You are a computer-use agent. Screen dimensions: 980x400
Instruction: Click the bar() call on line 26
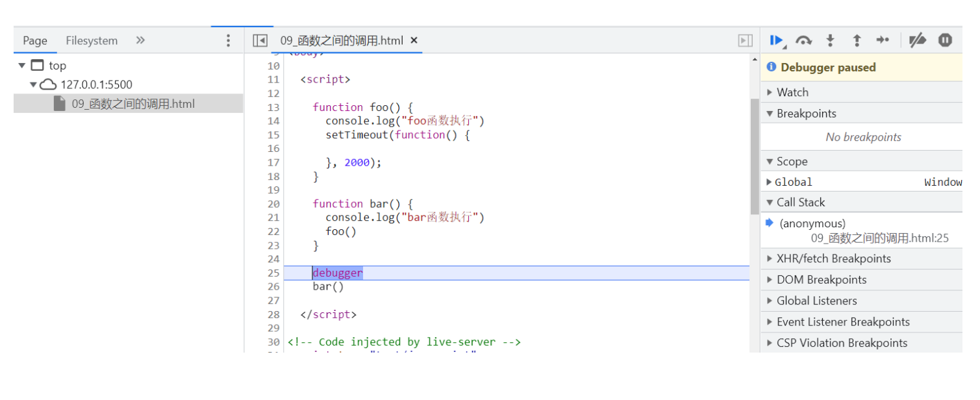(328, 286)
